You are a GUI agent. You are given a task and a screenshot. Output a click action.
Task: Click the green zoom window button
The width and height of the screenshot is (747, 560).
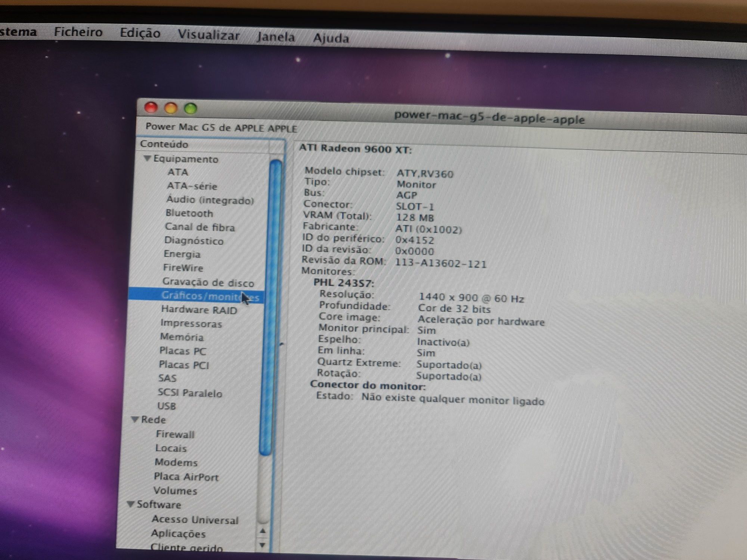pyautogui.click(x=190, y=109)
